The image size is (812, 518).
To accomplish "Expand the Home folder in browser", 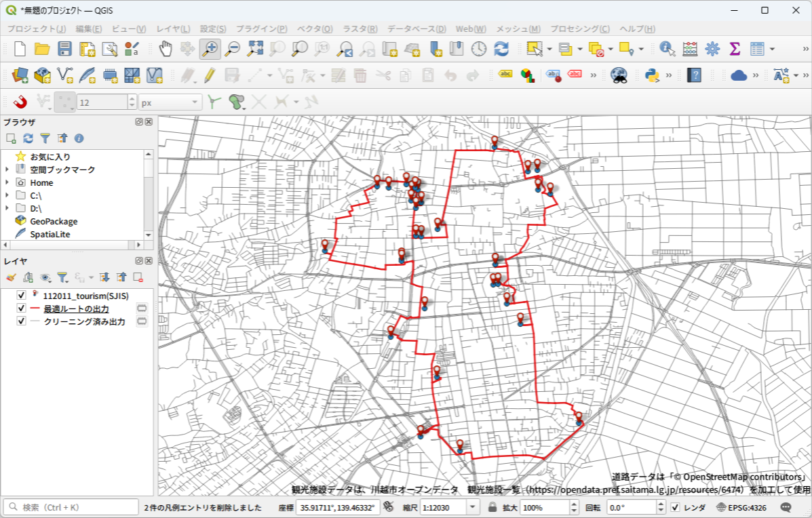I will [x=7, y=182].
